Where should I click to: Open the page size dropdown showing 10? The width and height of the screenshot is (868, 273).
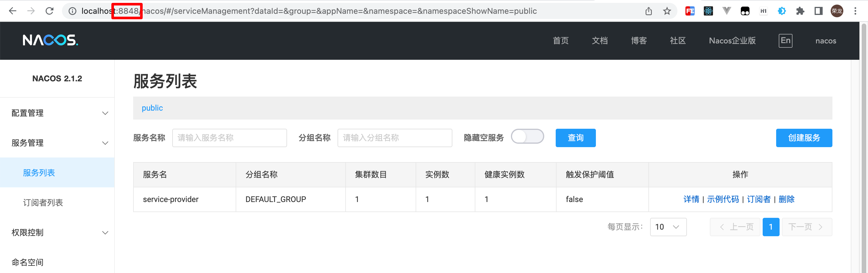point(668,227)
